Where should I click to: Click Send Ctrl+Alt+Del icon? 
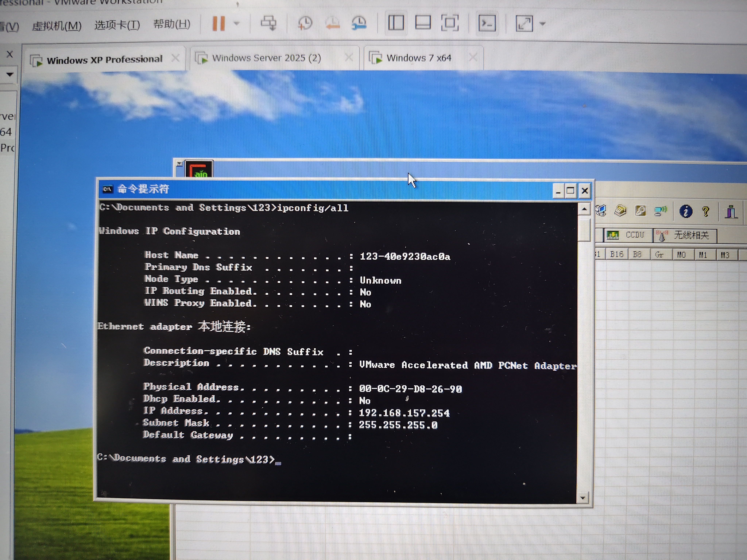point(269,23)
